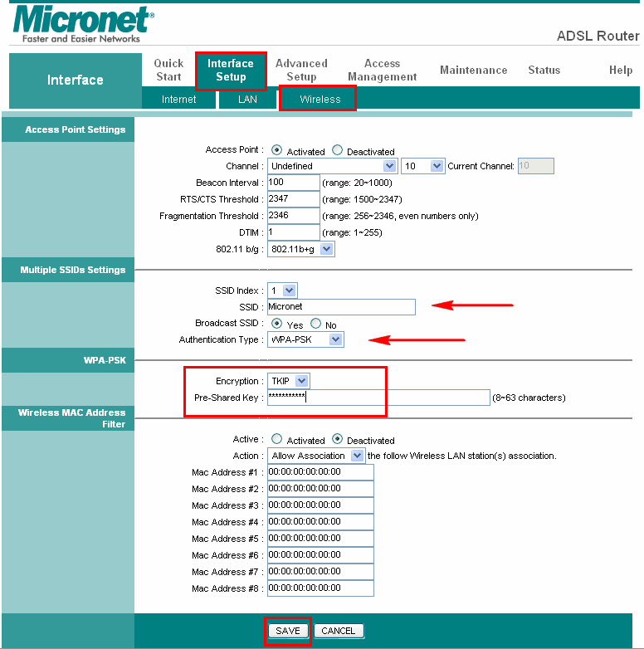Click the Mac Address #3 field
This screenshot has height=649, width=644.
point(320,505)
